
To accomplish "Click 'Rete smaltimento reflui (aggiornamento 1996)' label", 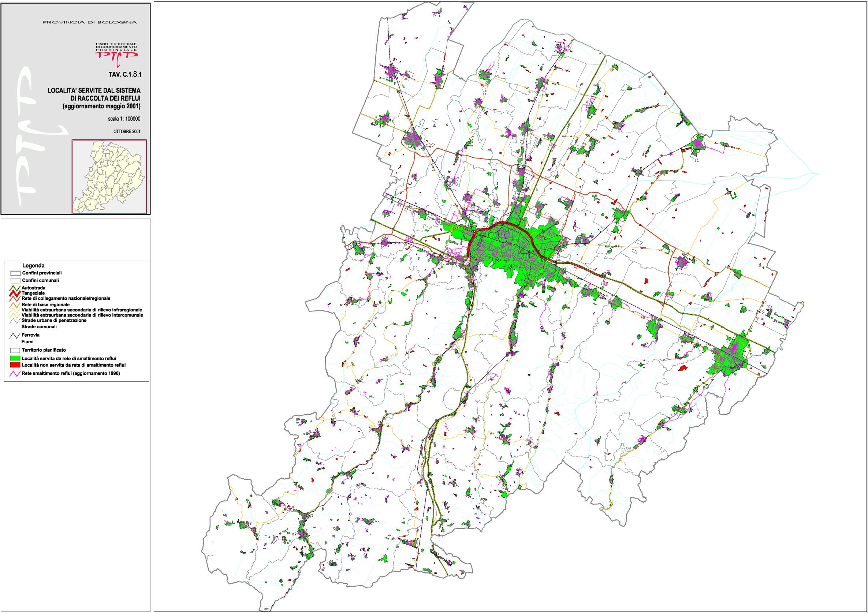I will click(x=71, y=374).
